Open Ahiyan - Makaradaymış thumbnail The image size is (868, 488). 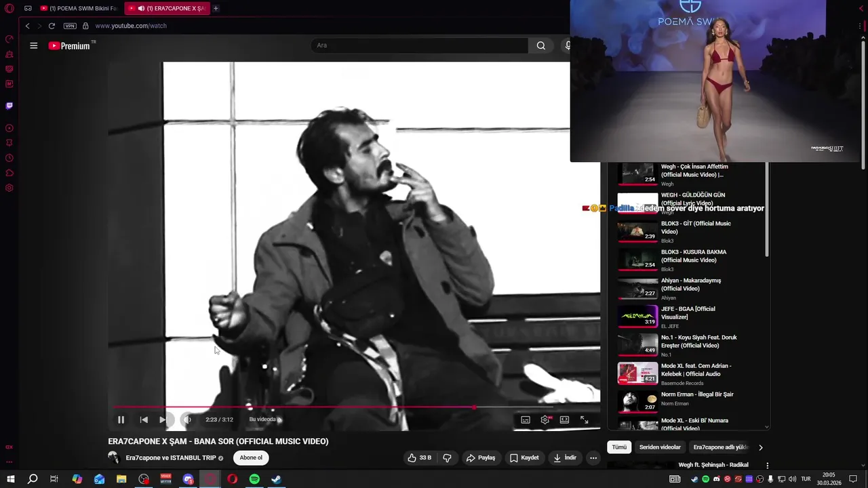click(637, 288)
